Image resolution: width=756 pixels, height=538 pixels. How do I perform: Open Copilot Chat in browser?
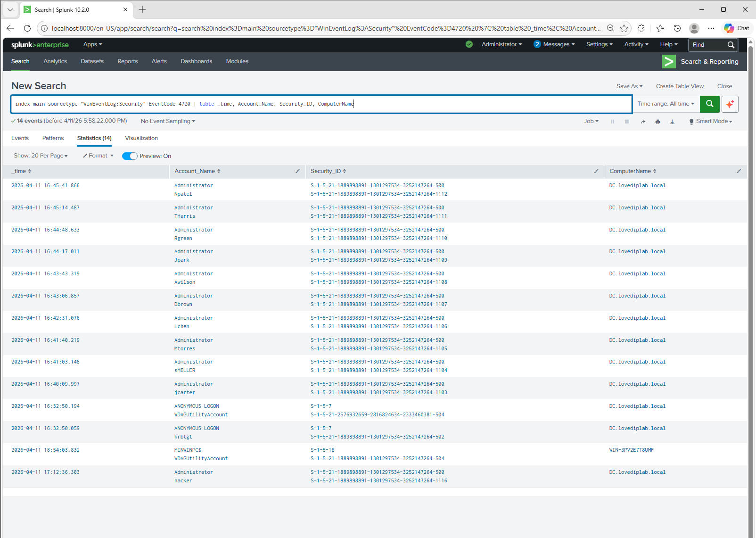[x=737, y=28]
